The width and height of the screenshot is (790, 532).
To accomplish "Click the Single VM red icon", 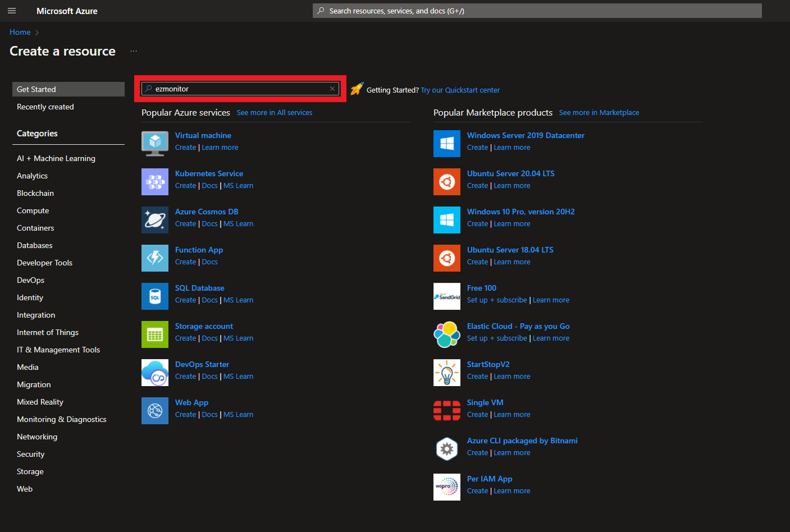I will click(x=447, y=411).
